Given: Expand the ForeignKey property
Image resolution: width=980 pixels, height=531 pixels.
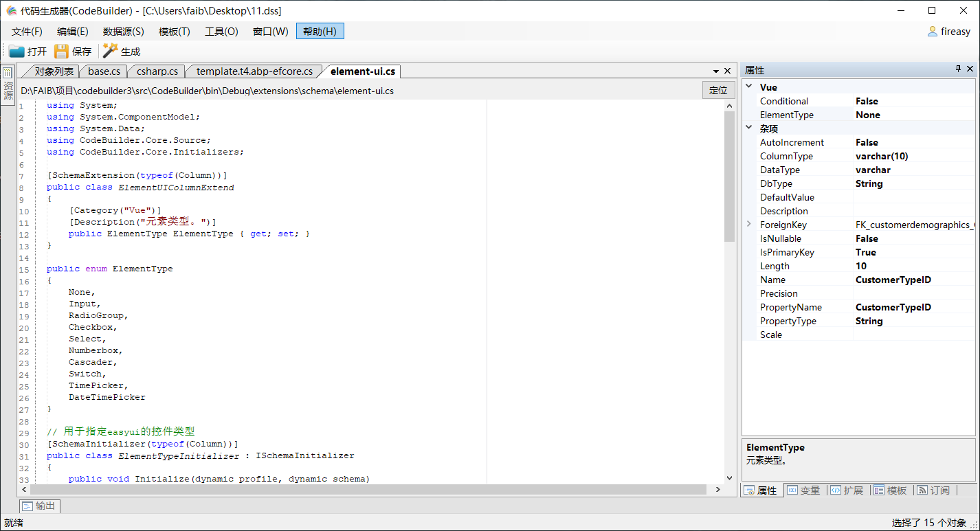Looking at the screenshot, I should pyautogui.click(x=749, y=225).
